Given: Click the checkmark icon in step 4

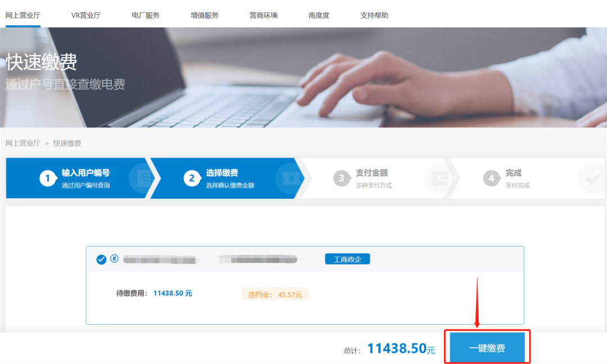Looking at the screenshot, I should pyautogui.click(x=592, y=179).
